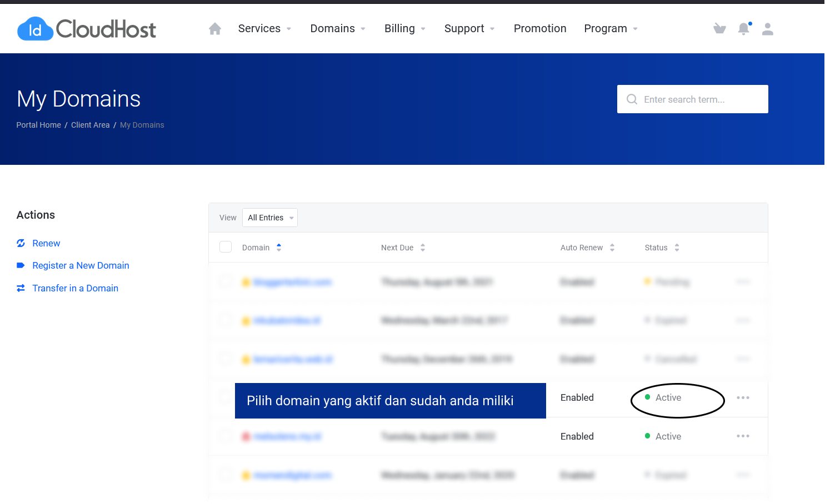Open the three-dot menu for the circled Active domain
The image size is (830, 504).
[x=743, y=397]
